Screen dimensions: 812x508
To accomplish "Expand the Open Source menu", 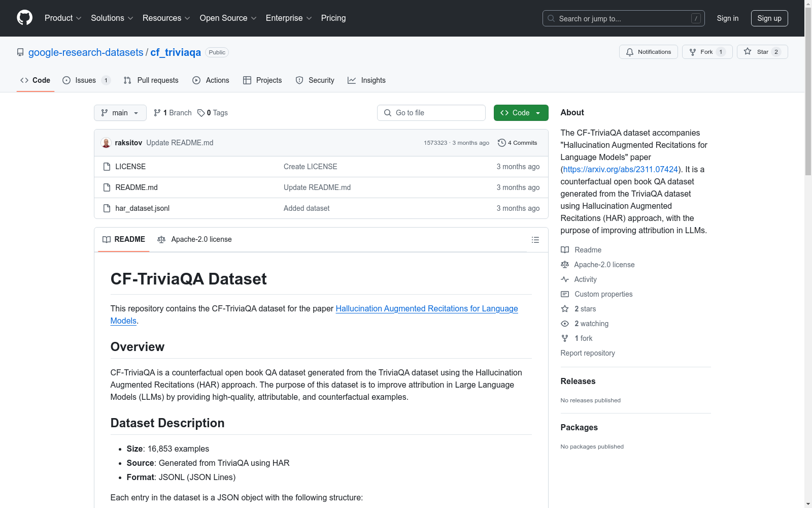I will pyautogui.click(x=228, y=18).
